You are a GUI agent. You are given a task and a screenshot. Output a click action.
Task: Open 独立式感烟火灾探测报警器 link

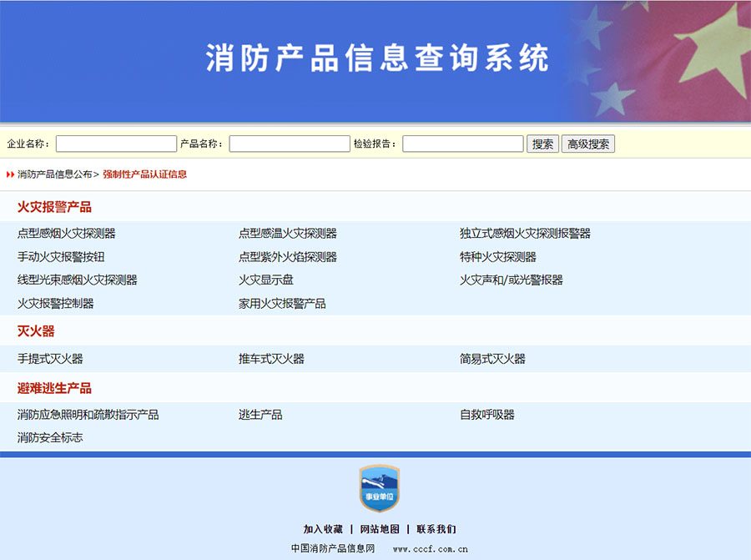click(x=525, y=234)
